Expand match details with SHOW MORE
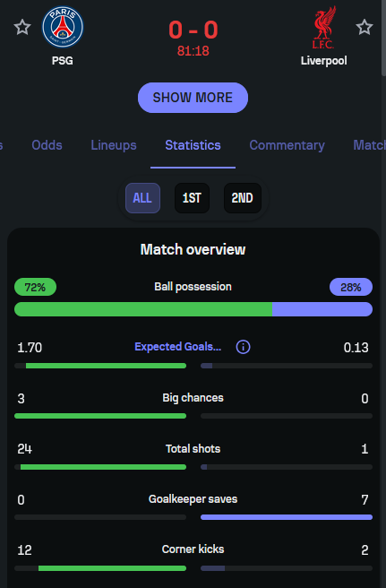Screen dimensions: 386x588 pyautogui.click(x=193, y=98)
